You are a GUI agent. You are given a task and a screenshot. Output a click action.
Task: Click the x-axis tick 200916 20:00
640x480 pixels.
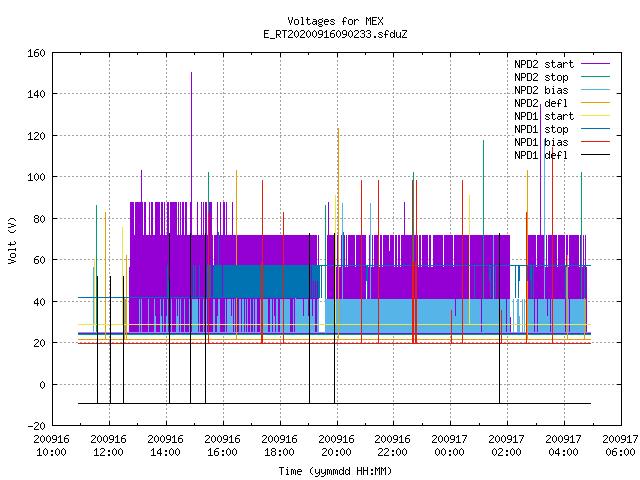point(336,446)
